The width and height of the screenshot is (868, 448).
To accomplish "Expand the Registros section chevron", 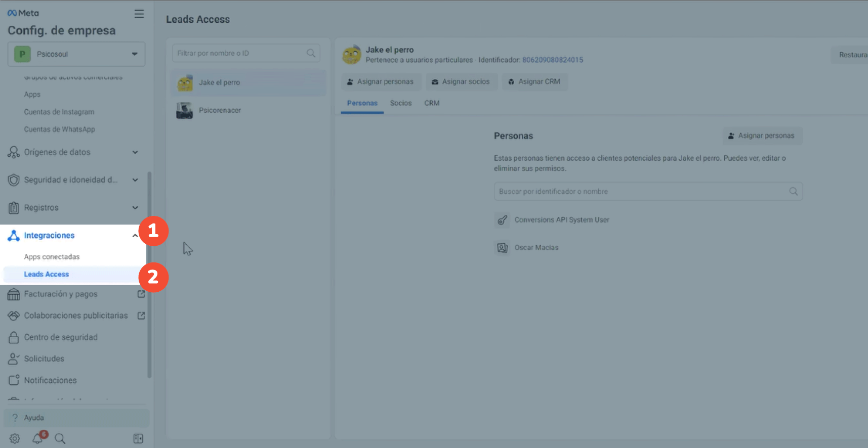I will (x=135, y=208).
